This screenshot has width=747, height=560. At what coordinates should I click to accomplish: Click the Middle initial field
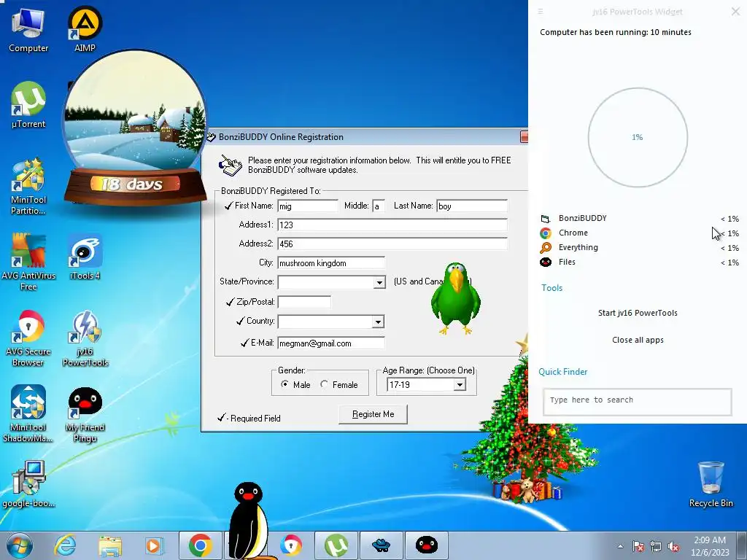(379, 206)
